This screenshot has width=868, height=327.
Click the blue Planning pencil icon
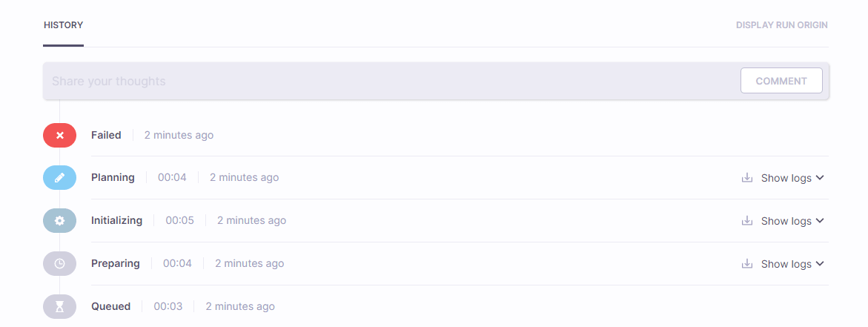pyautogui.click(x=60, y=178)
